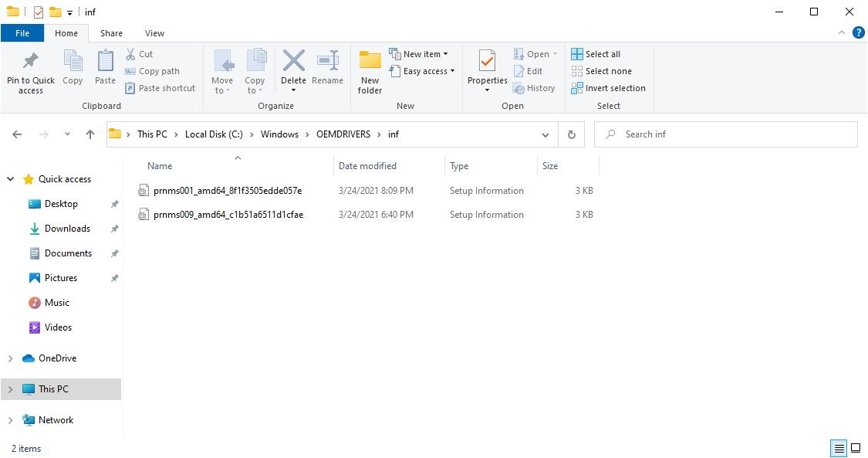Image resolution: width=868 pixels, height=458 pixels.
Task: Click the Paste clipboard icon
Action: click(105, 62)
